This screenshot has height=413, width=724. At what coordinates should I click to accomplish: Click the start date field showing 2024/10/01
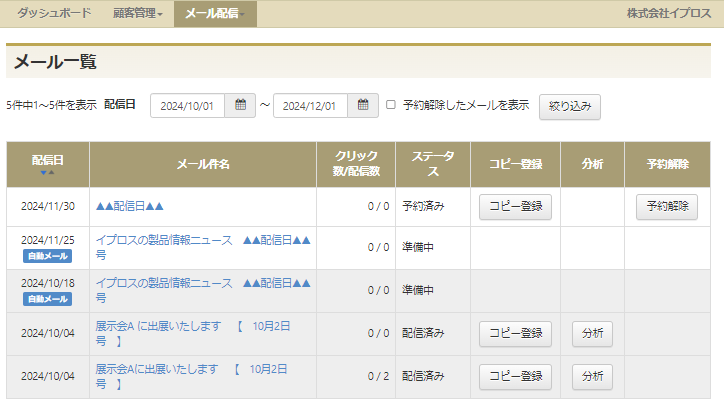click(188, 105)
